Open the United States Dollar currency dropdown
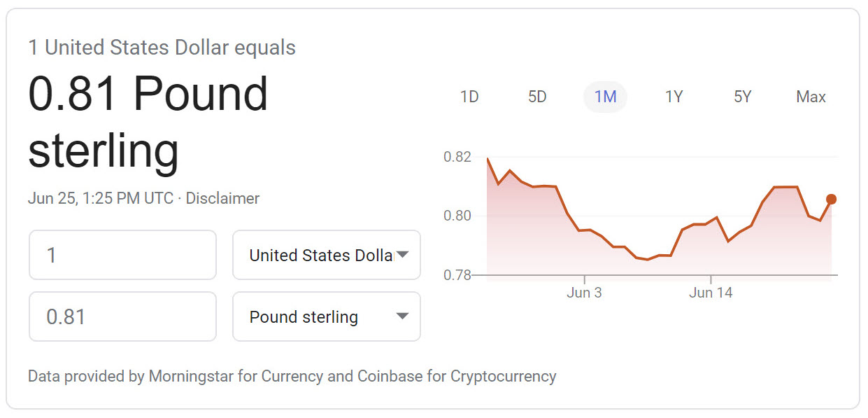868x418 pixels. 326,255
